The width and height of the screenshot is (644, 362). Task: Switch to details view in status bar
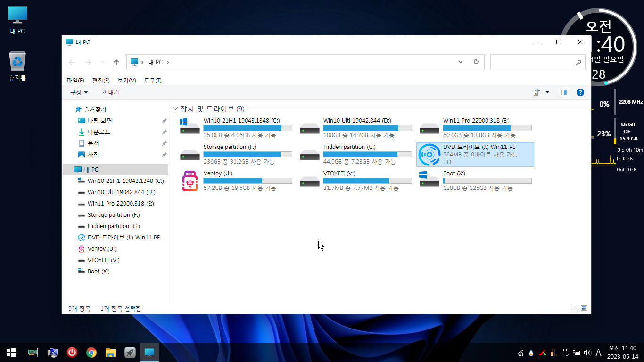point(574,308)
